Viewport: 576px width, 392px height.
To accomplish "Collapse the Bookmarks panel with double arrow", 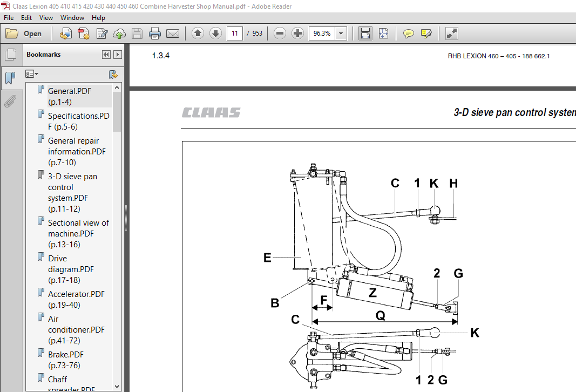I will click(106, 55).
